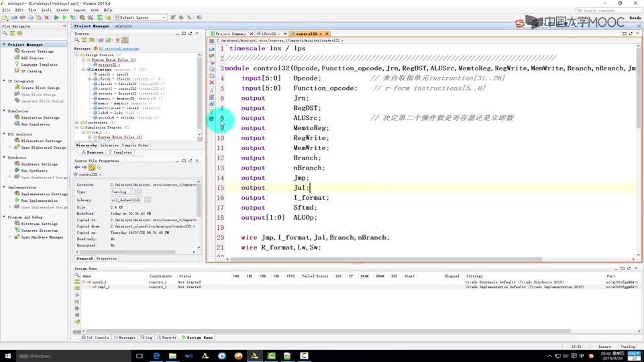Collapse the Simulation Sources node

pyautogui.click(x=76, y=127)
